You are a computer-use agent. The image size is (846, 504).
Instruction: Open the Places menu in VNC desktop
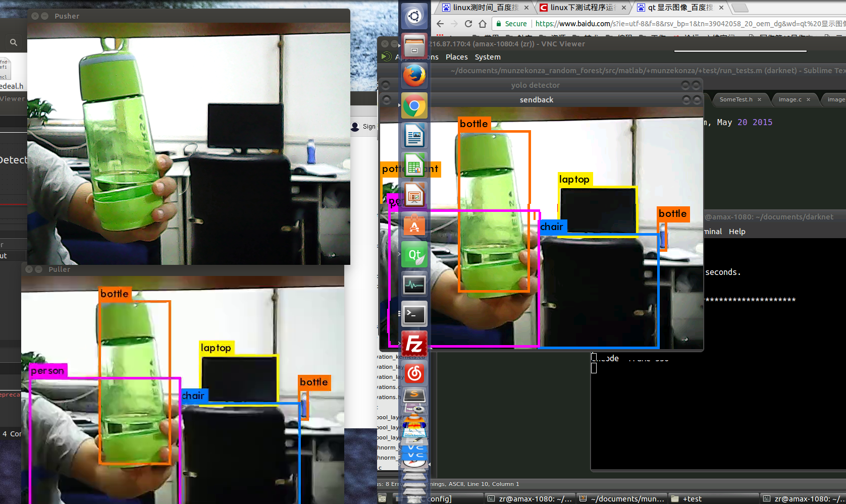tap(456, 57)
